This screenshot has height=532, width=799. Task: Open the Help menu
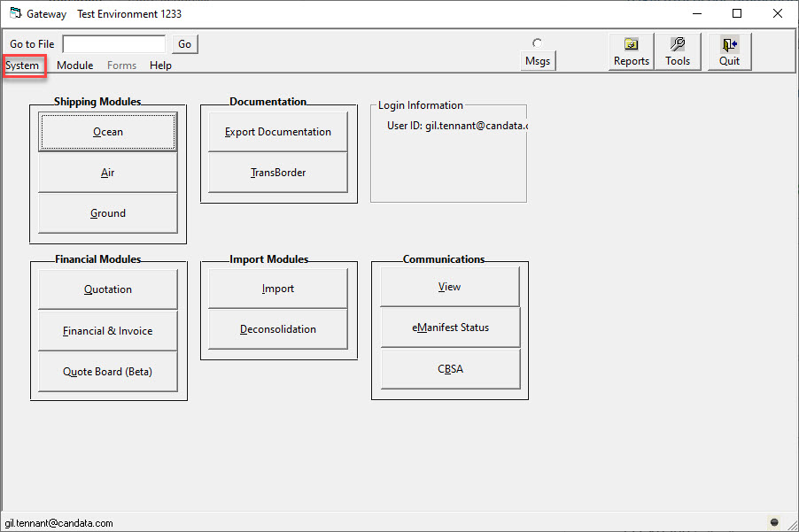[x=160, y=66]
